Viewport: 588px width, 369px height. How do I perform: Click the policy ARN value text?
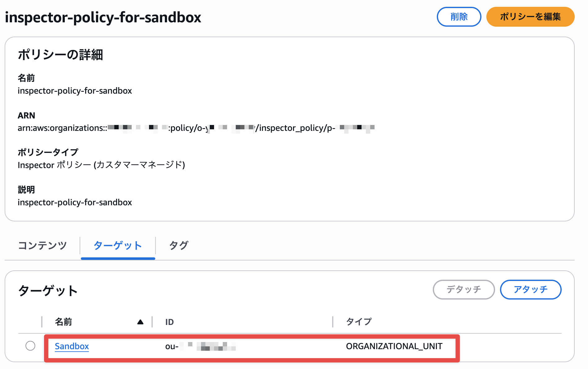pyautogui.click(x=196, y=128)
